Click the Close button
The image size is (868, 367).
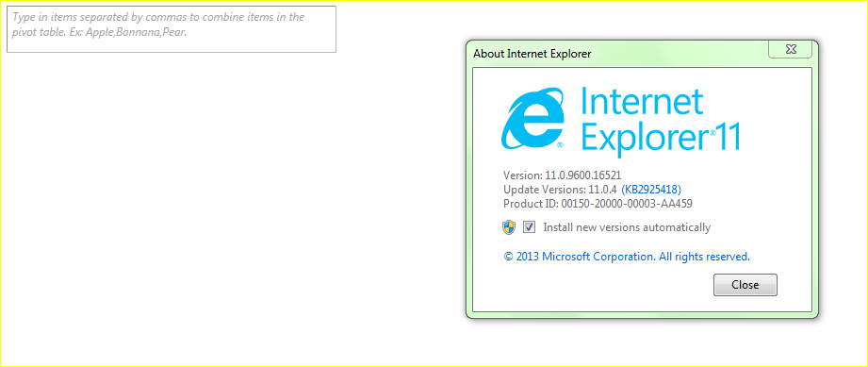(x=745, y=285)
